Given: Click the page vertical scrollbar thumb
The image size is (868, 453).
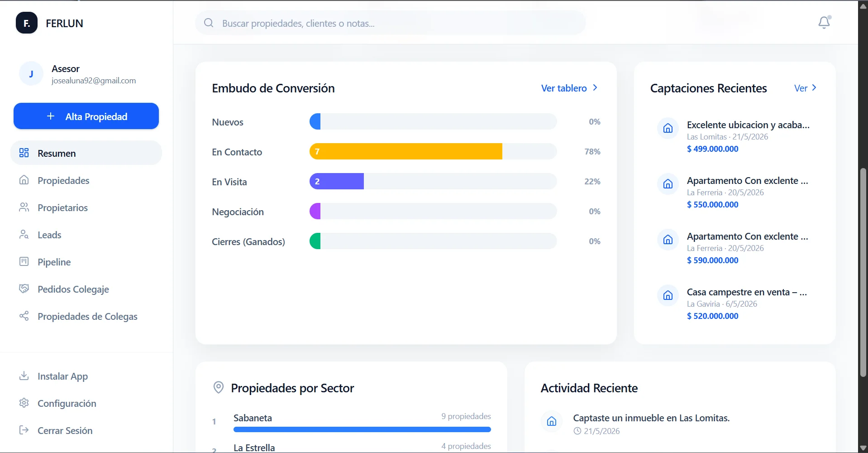Looking at the screenshot, I should pyautogui.click(x=863, y=273).
